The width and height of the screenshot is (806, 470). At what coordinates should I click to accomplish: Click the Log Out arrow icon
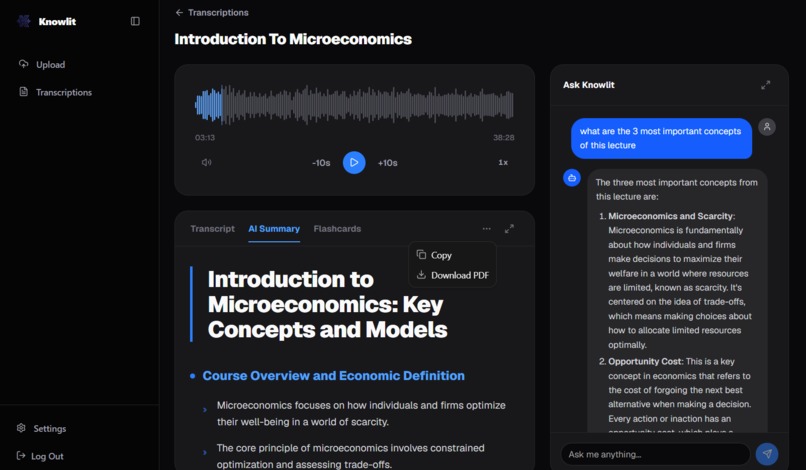coord(21,456)
